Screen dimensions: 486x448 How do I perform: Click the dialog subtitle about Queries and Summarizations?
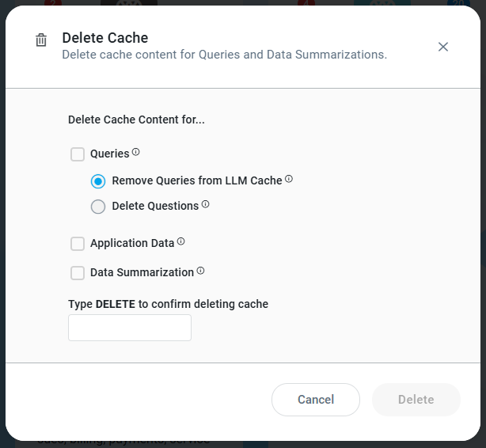[x=224, y=55]
